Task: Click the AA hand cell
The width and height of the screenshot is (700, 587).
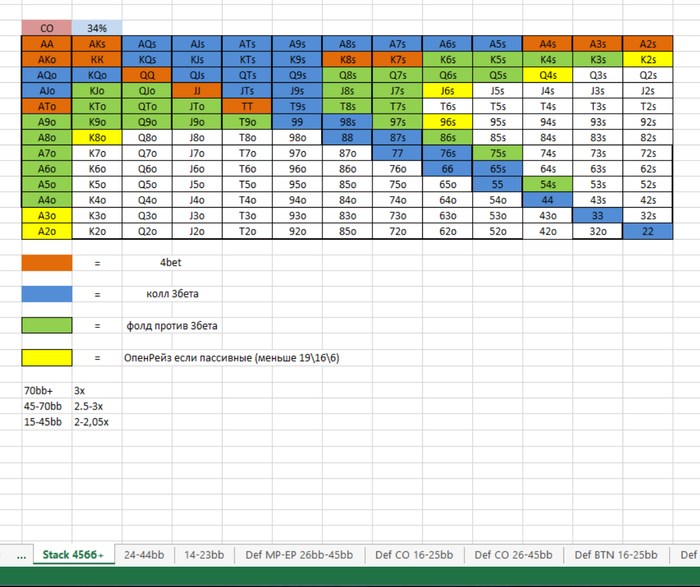Action: tap(47, 44)
